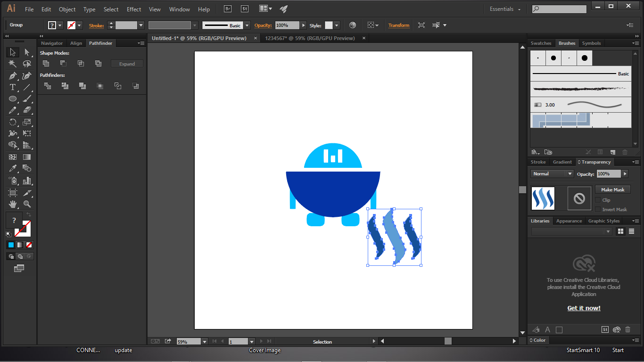Choose the Symbol Sprayer tool
The height and width of the screenshot is (362, 644).
13,181
